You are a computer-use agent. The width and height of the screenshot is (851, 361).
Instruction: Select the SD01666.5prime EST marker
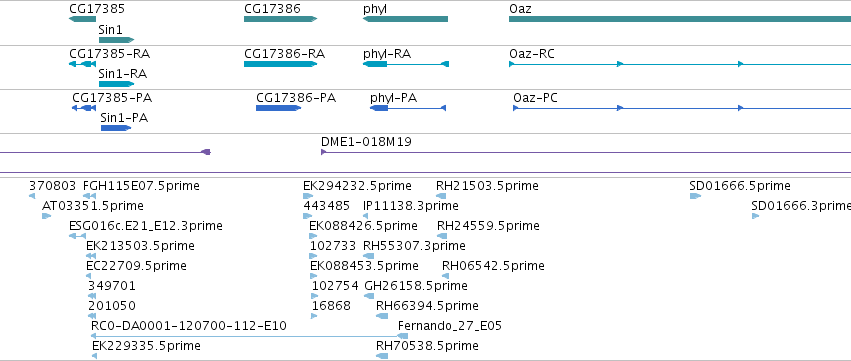695,196
